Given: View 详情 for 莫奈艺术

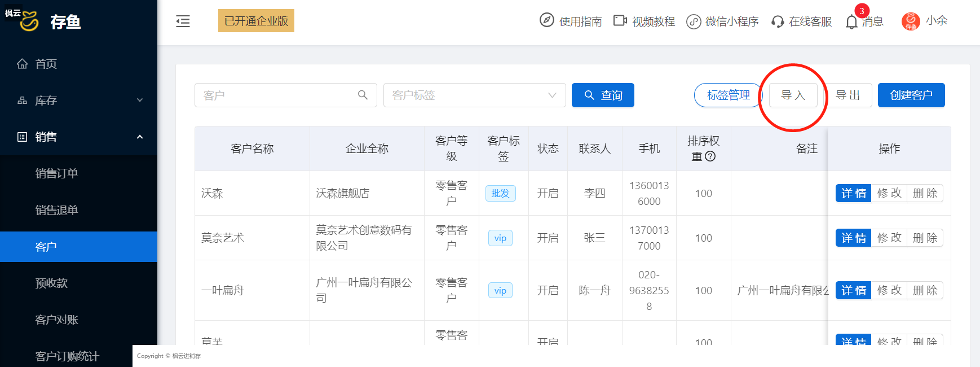Looking at the screenshot, I should coord(853,238).
